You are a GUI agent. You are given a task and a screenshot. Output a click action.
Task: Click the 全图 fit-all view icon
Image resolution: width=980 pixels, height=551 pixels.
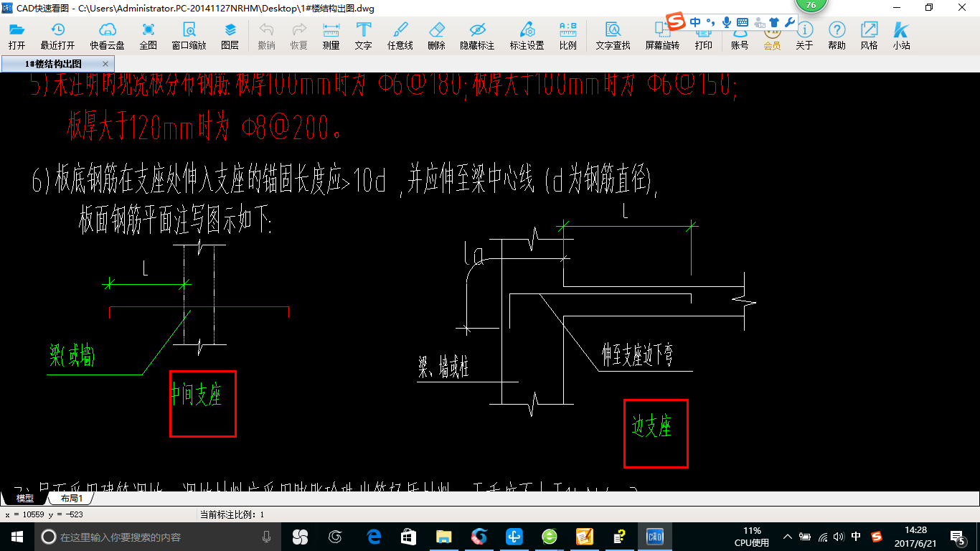148,34
